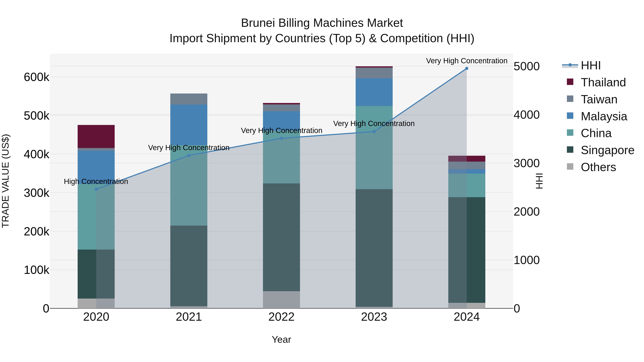Viewport: 644px width, 362px height.
Task: Toggle Others series in legend
Action: click(x=591, y=167)
